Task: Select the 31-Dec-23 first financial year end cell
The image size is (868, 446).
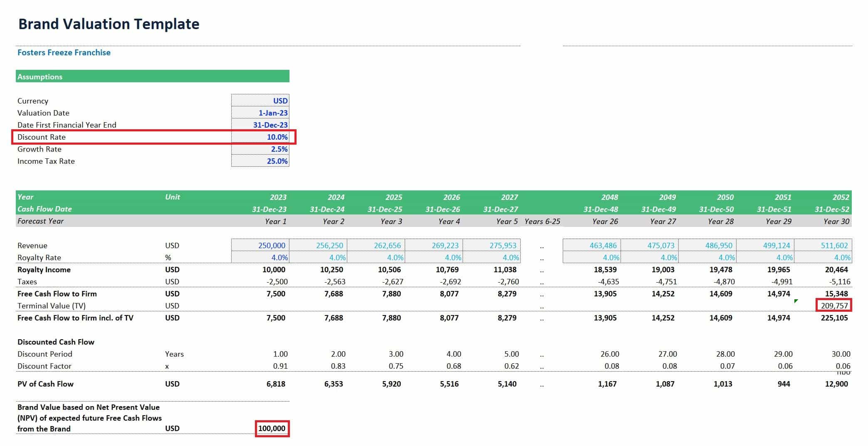Action: [x=260, y=125]
